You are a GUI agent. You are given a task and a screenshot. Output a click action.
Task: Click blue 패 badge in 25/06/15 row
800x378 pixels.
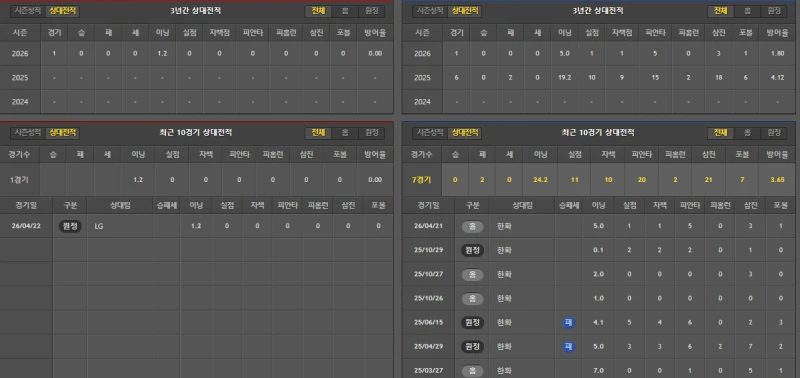[569, 323]
